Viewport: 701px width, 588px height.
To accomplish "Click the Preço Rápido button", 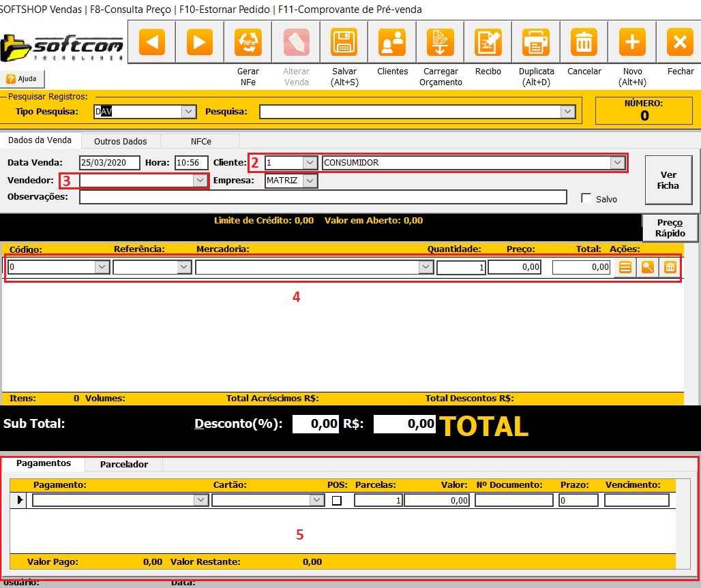I will click(x=670, y=228).
